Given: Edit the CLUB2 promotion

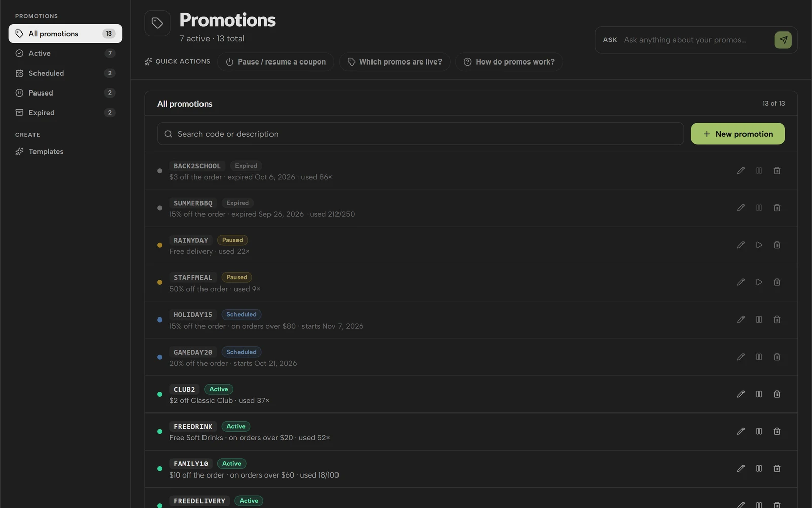Looking at the screenshot, I should click(741, 394).
